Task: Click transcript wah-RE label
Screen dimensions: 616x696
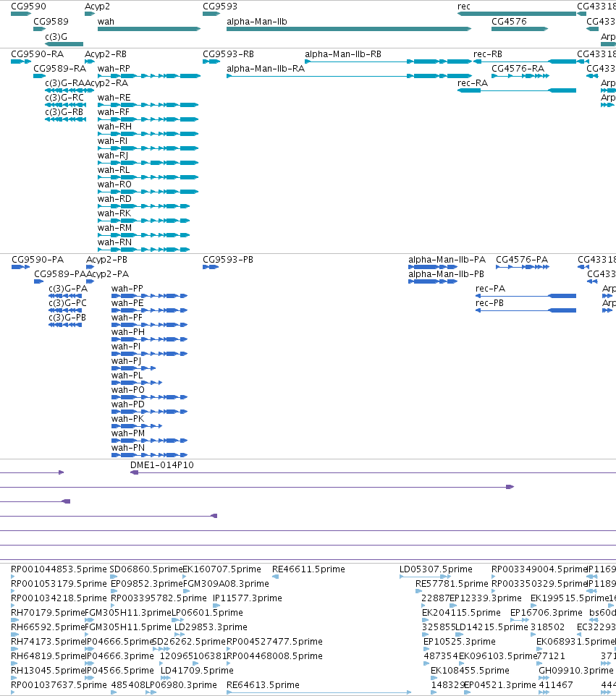Action: [114, 98]
